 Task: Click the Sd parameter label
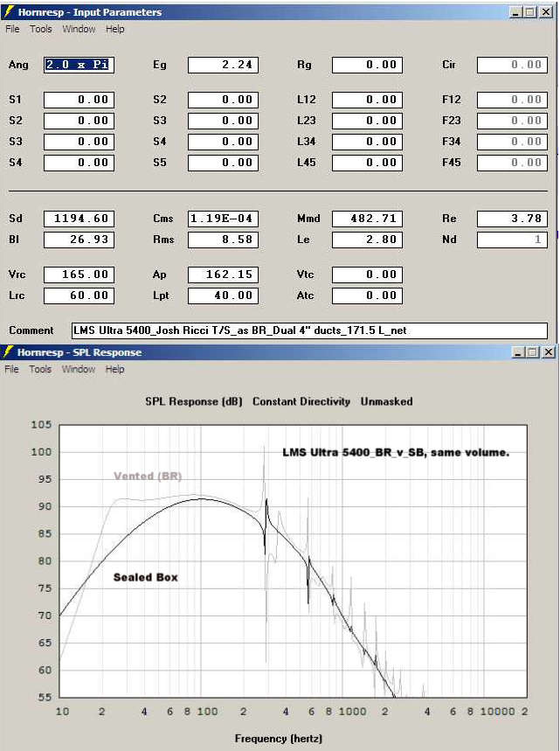(16, 219)
